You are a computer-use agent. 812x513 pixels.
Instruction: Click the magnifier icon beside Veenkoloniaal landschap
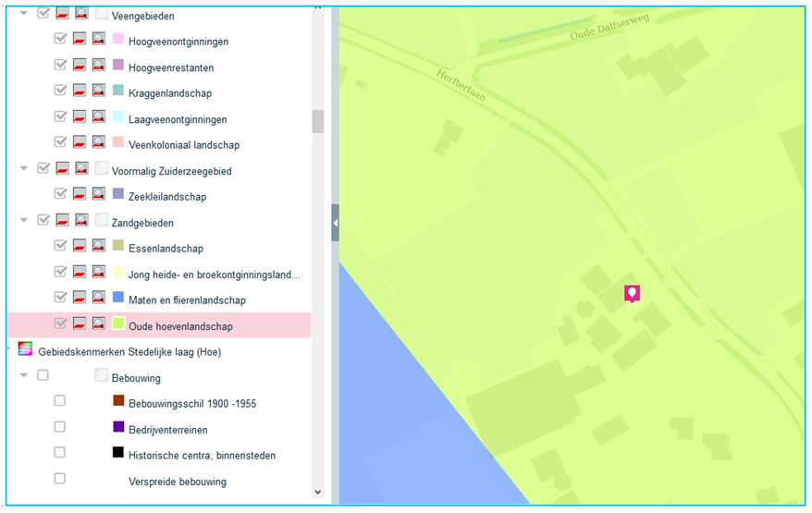point(99,141)
